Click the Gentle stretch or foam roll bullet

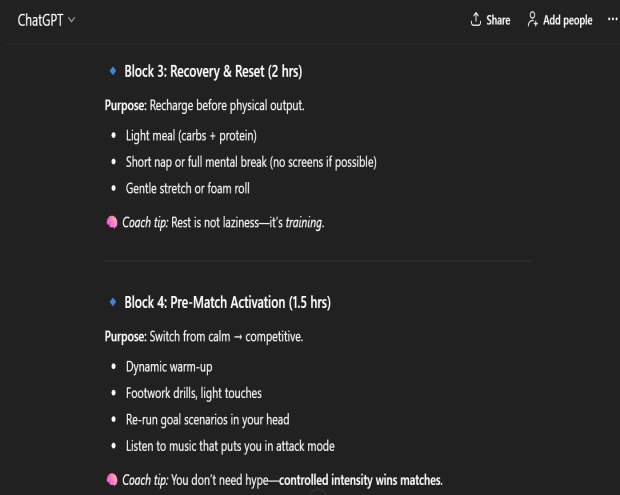click(x=187, y=188)
